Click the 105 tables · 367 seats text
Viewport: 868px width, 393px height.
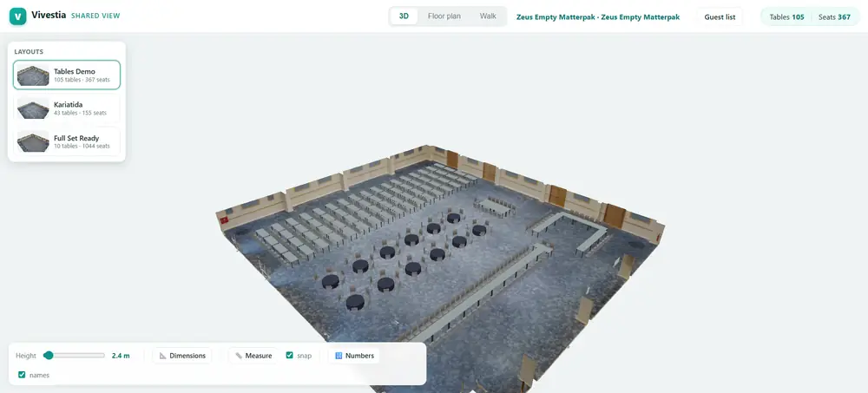pos(82,80)
